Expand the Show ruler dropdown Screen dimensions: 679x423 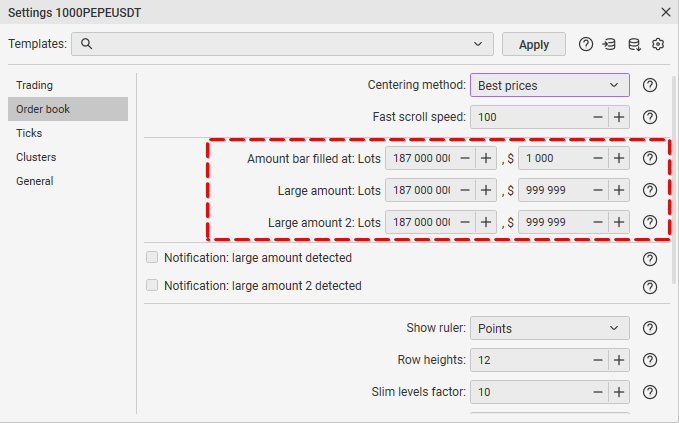(x=549, y=328)
